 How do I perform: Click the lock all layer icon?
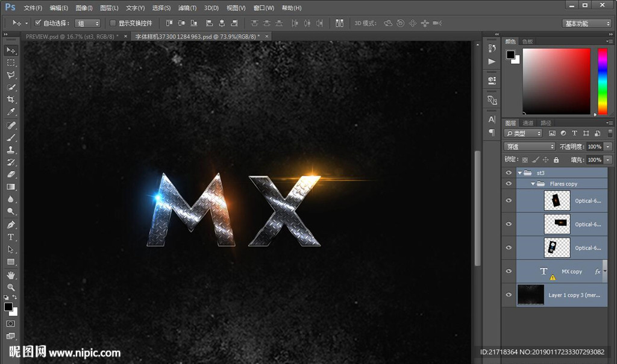click(x=556, y=160)
